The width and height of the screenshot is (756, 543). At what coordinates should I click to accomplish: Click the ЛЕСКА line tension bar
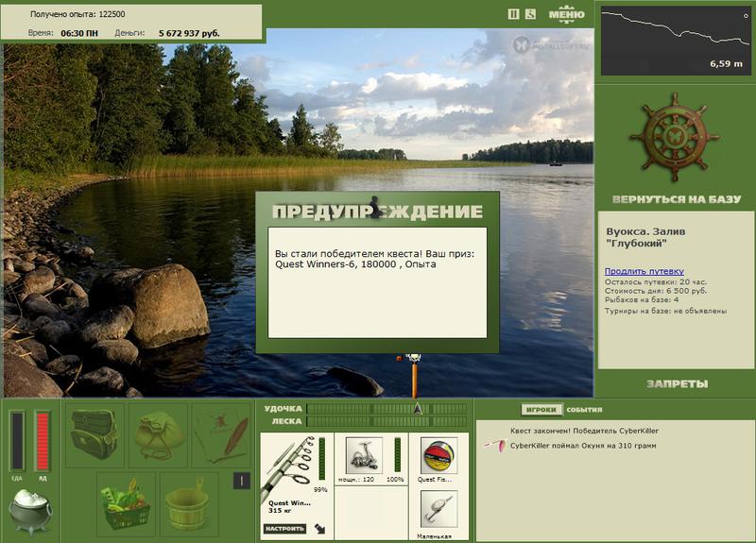[x=387, y=421]
